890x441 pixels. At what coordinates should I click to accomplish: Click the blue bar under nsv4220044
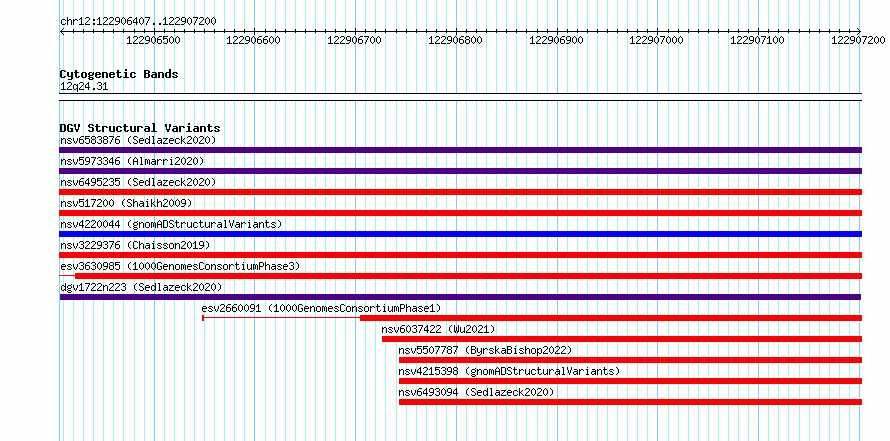(460, 234)
